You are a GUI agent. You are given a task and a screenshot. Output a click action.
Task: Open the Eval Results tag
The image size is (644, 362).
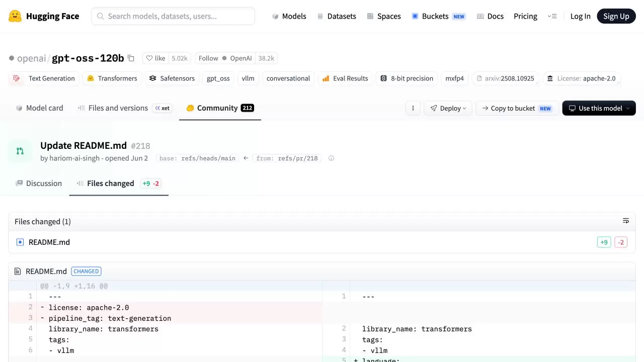point(345,78)
